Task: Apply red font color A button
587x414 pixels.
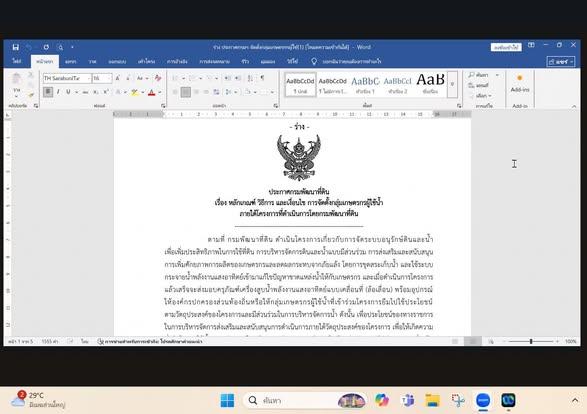Action: (151, 92)
